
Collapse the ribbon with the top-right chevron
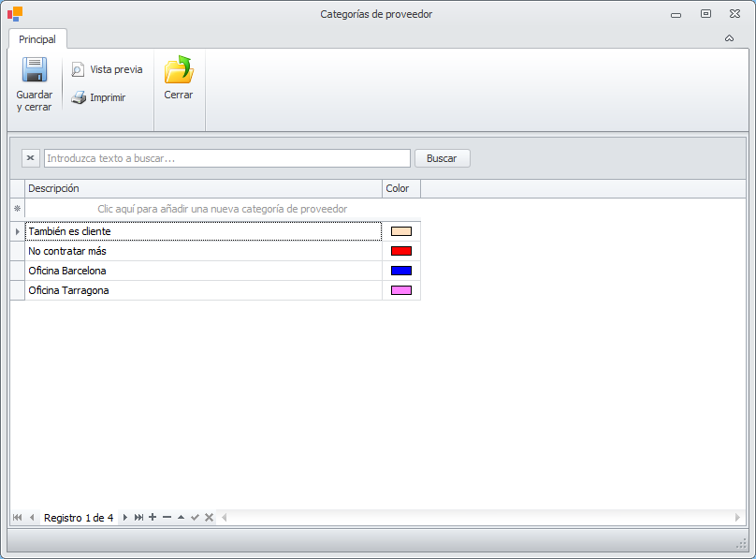729,38
